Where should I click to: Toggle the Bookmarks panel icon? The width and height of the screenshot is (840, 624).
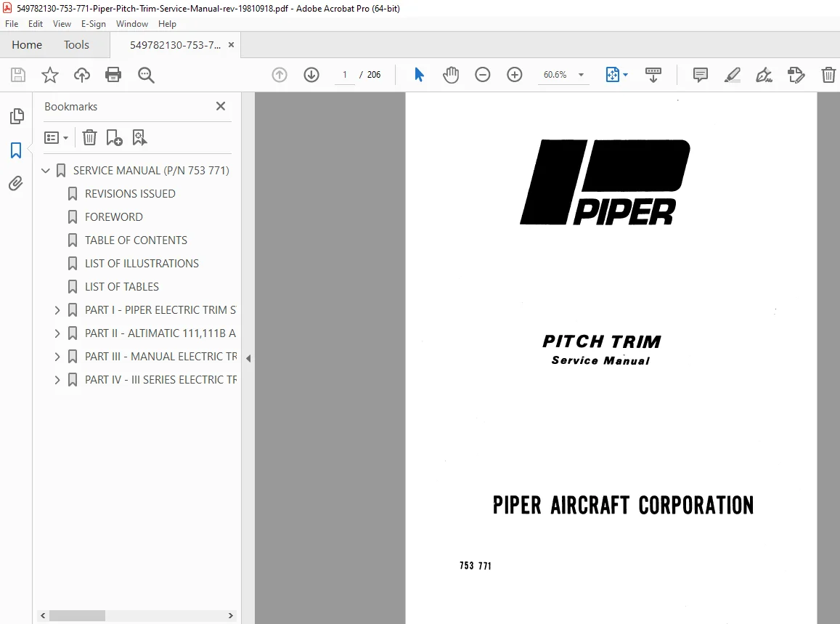pos(16,150)
